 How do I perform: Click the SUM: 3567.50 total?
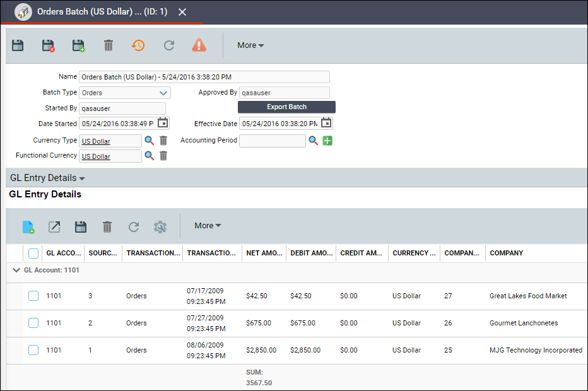(259, 378)
